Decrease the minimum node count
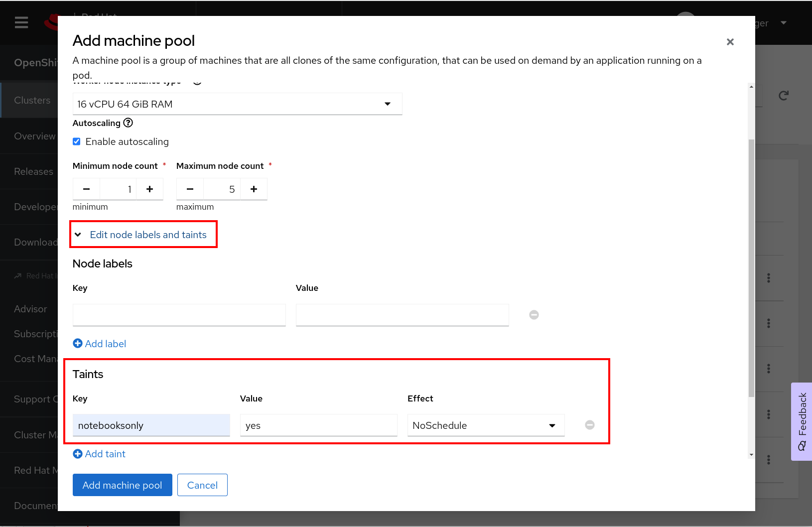 [x=86, y=189]
